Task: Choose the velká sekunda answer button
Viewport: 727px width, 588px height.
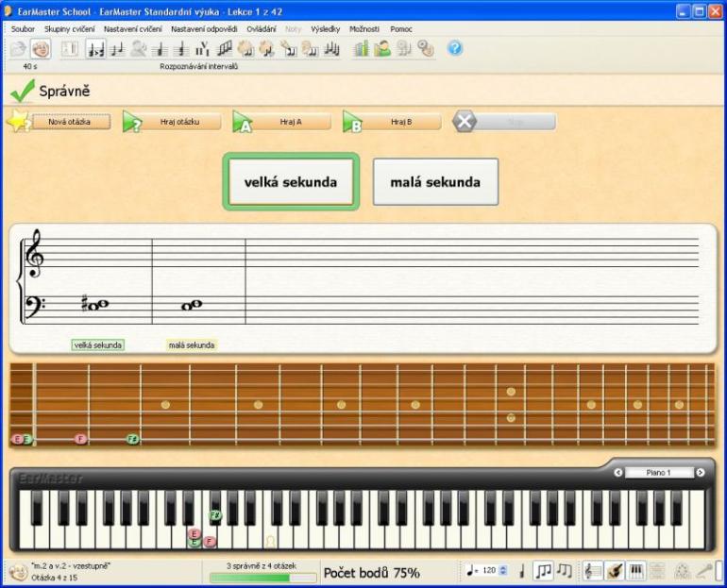Action: coord(291,181)
